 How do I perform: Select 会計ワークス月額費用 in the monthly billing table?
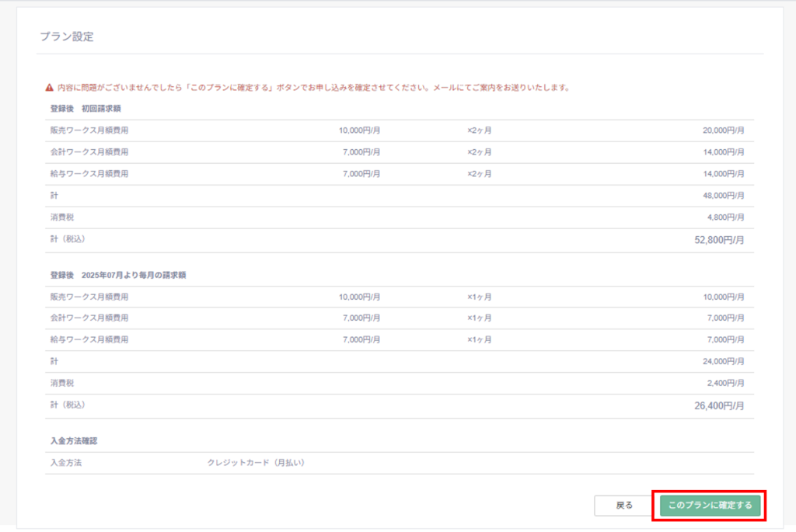point(89,318)
